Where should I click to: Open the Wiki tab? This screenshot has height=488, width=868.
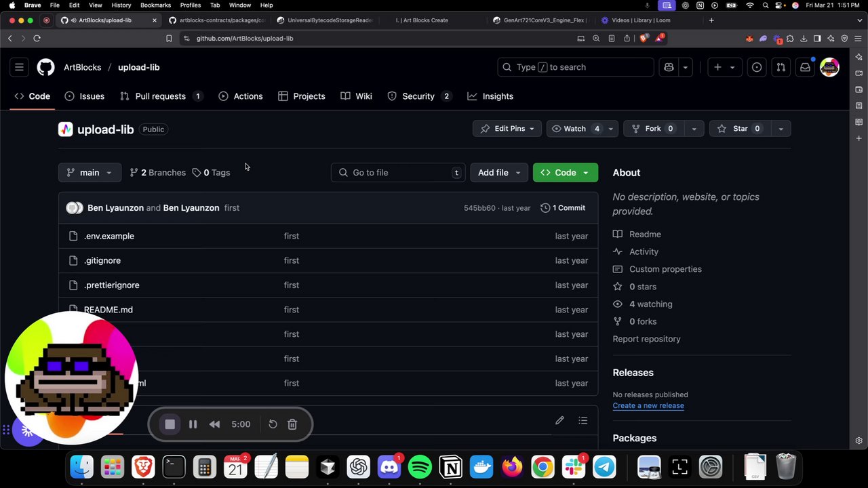[357, 96]
